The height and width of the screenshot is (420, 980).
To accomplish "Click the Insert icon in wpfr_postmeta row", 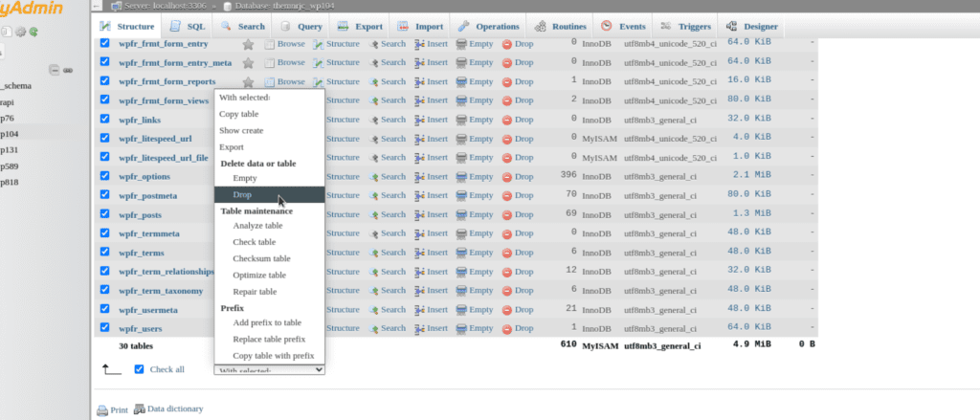I will [420, 195].
